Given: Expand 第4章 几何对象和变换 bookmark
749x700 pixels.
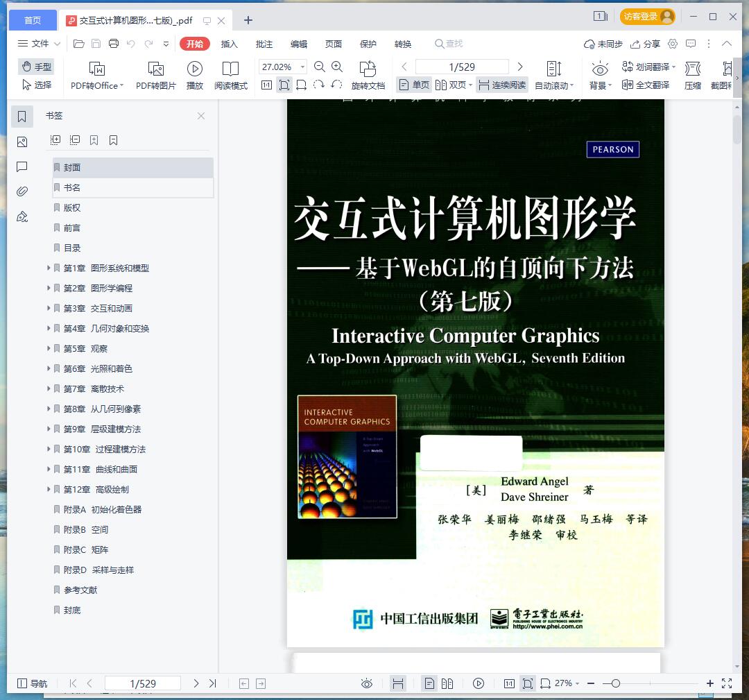Looking at the screenshot, I should point(49,328).
